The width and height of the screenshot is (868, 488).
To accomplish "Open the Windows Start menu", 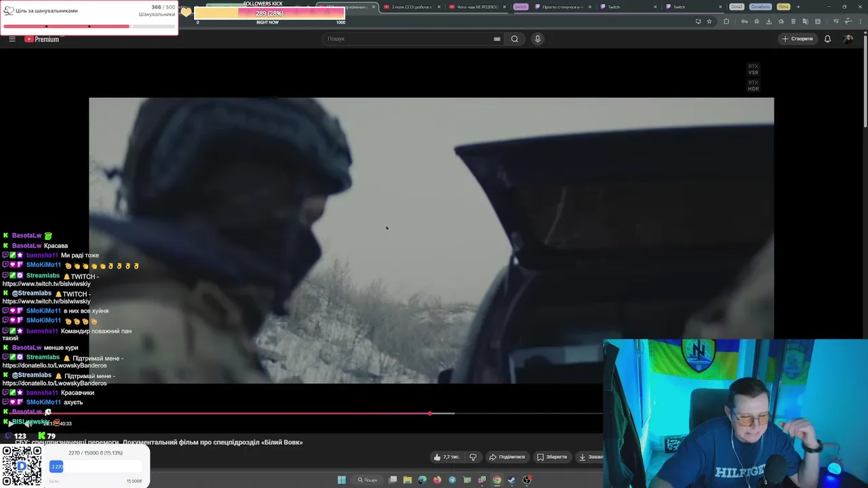I will point(342,480).
